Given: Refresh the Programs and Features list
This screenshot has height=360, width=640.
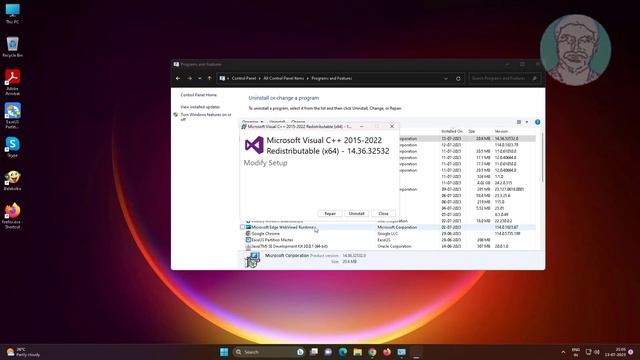Looking at the screenshot, I should pyautogui.click(x=458, y=78).
